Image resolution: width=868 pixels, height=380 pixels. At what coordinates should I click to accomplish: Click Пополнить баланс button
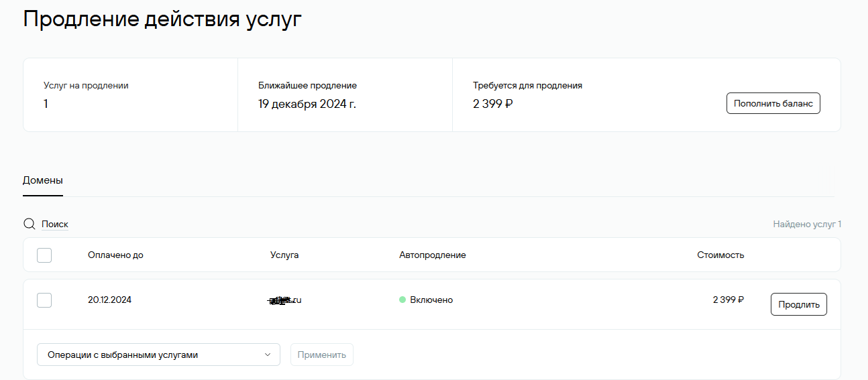point(773,103)
